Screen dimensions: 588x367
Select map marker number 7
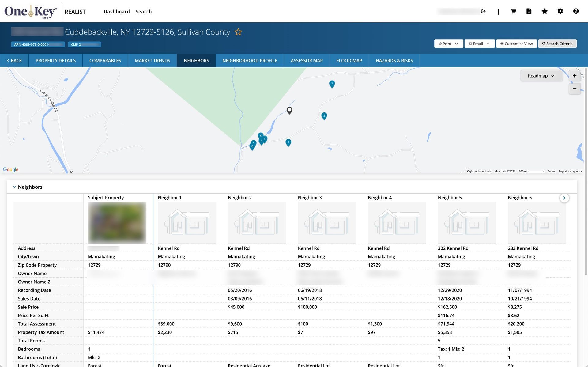click(x=332, y=84)
